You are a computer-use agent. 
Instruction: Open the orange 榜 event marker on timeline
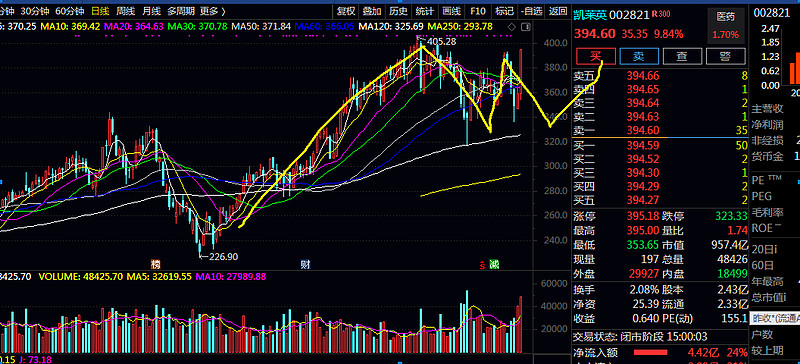(x=155, y=264)
